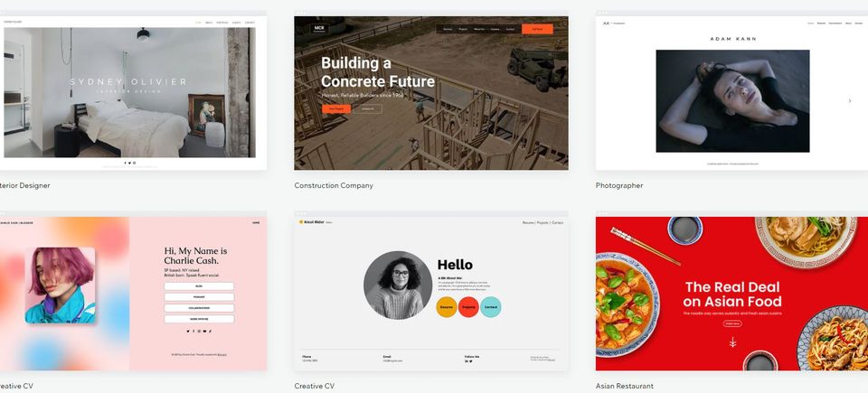Image resolution: width=868 pixels, height=393 pixels.
Task: Click the right arrow on Adam Kann slideshow
Action: point(850,101)
